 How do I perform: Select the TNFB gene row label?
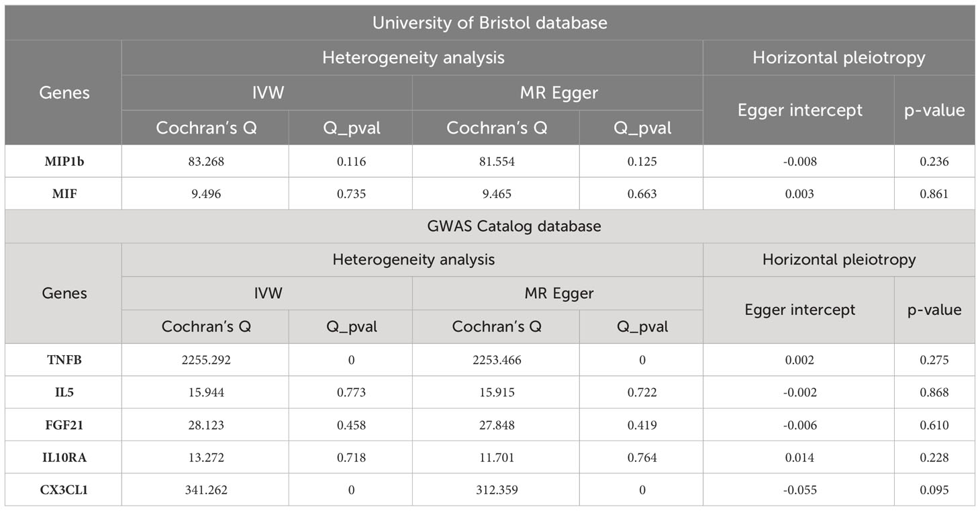click(x=64, y=360)
